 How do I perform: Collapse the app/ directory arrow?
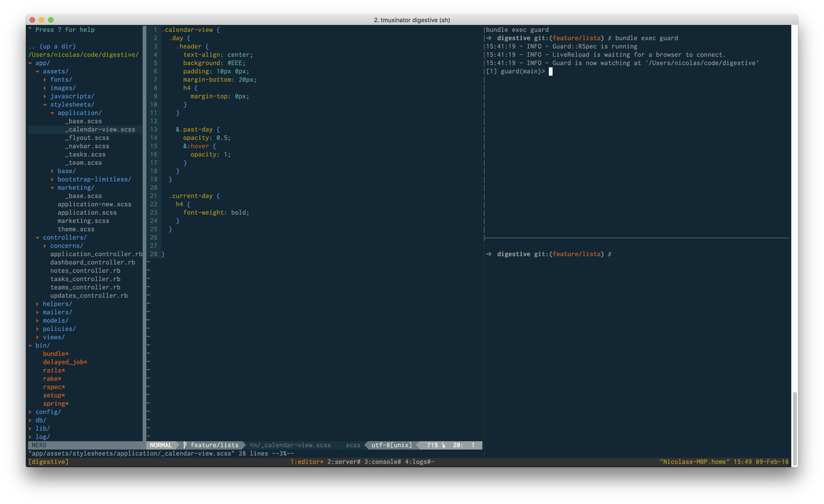30,63
